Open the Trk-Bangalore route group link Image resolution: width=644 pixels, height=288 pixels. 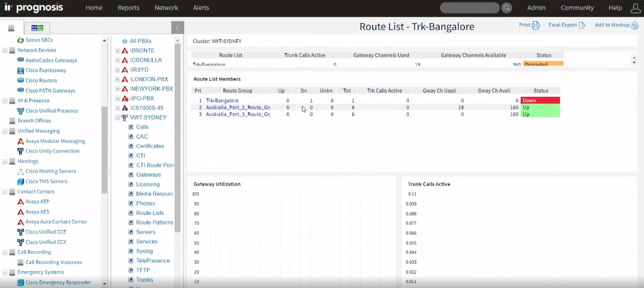222,101
